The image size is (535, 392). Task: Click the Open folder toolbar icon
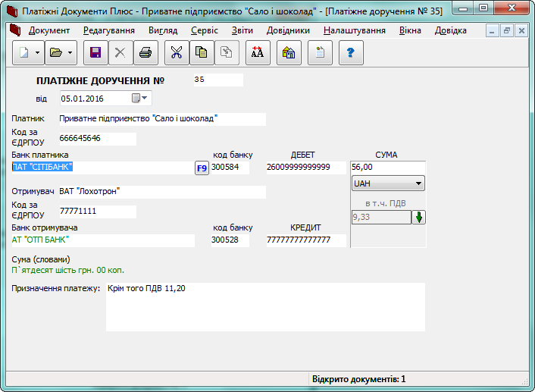coord(56,52)
